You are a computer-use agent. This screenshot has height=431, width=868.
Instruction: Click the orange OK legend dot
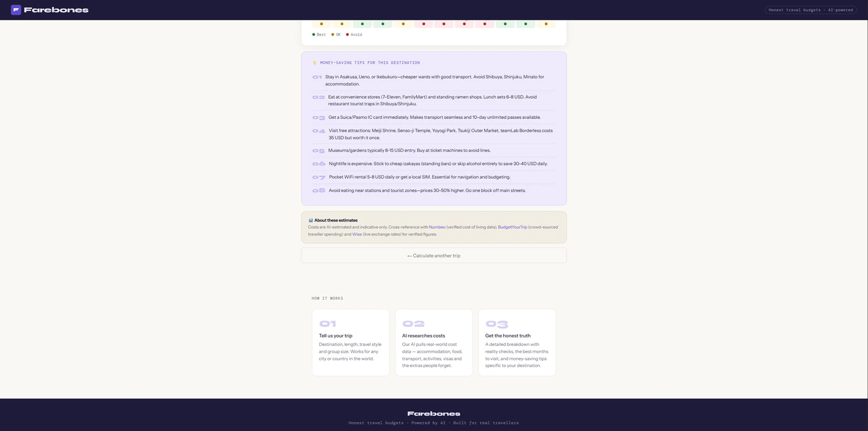(x=332, y=35)
